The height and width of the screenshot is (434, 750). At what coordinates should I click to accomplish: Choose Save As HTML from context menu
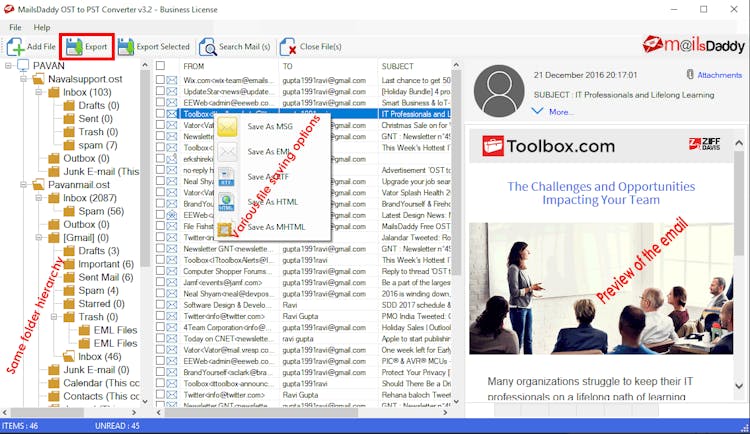pos(273,202)
